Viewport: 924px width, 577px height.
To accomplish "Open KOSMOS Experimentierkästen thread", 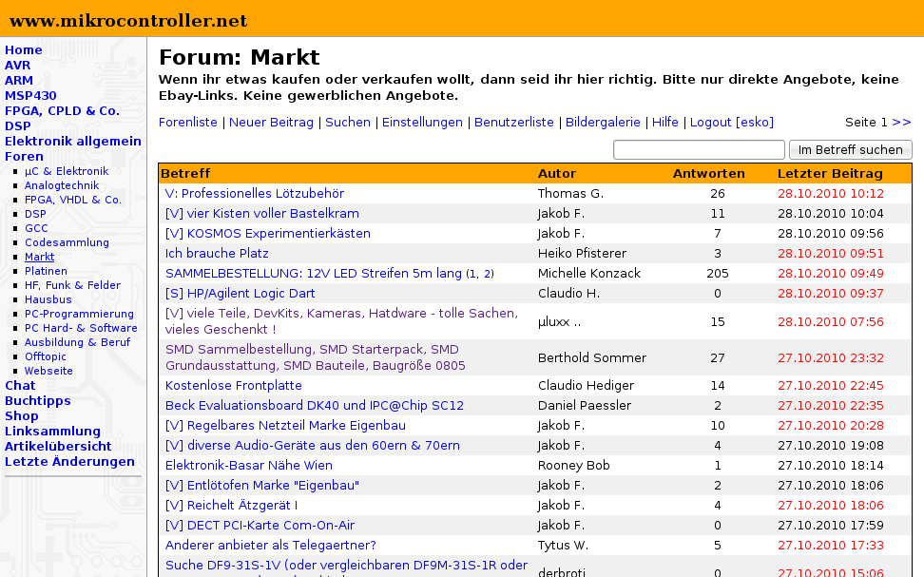I will 268,234.
